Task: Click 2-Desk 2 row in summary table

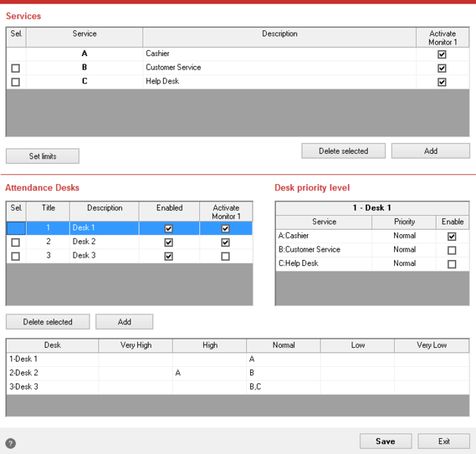Action: click(238, 373)
